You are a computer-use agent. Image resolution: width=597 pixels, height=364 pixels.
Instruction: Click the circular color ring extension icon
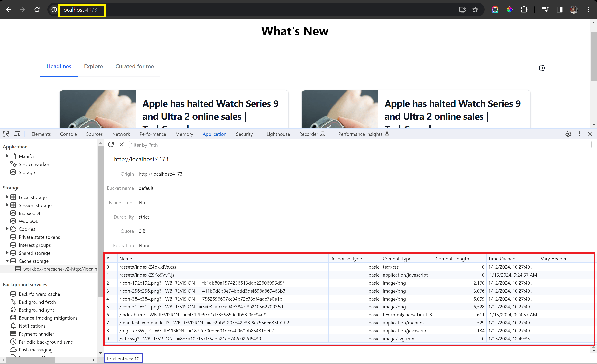[495, 10]
